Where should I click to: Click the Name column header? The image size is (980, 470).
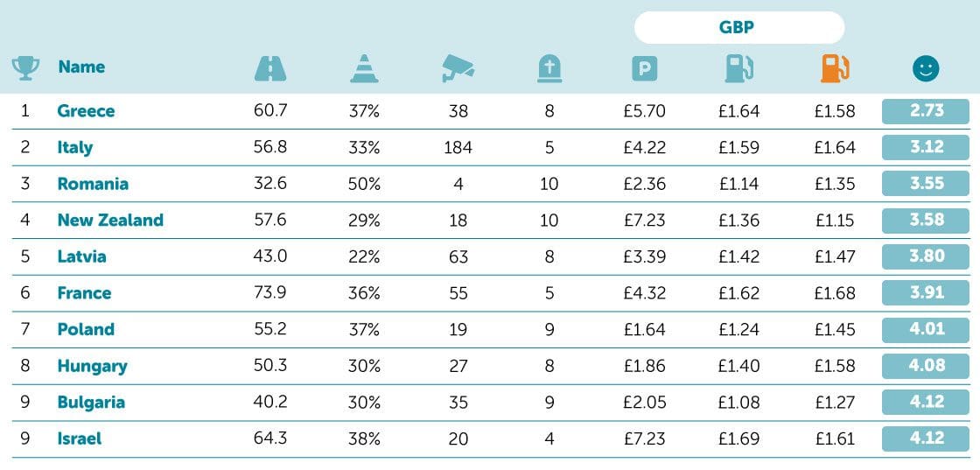(81, 67)
